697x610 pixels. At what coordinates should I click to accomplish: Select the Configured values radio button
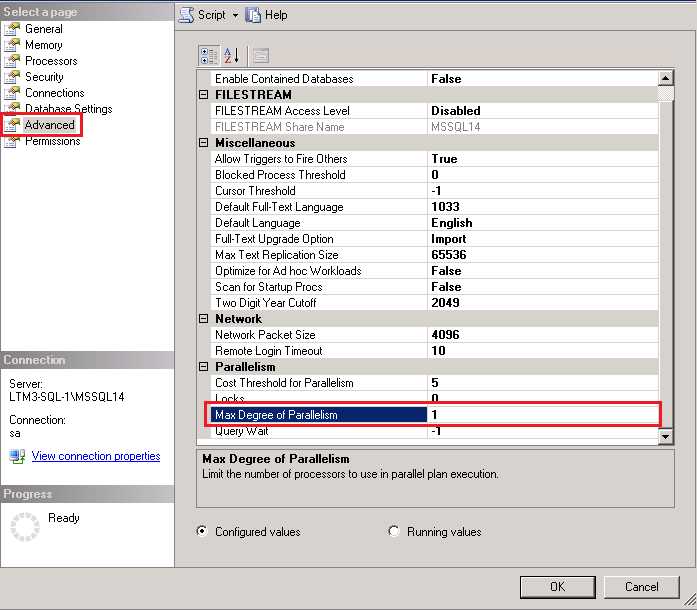point(203,532)
